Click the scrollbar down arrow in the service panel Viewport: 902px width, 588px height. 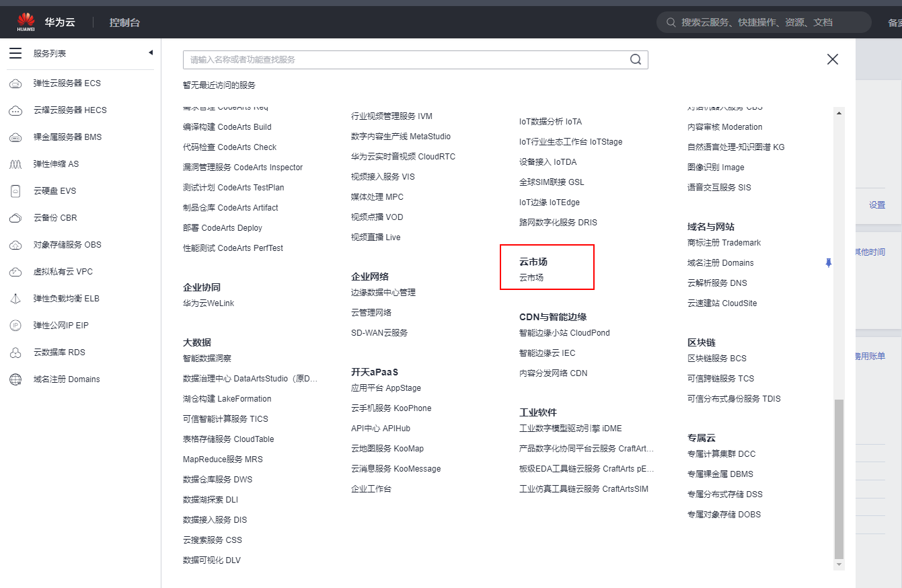point(838,564)
